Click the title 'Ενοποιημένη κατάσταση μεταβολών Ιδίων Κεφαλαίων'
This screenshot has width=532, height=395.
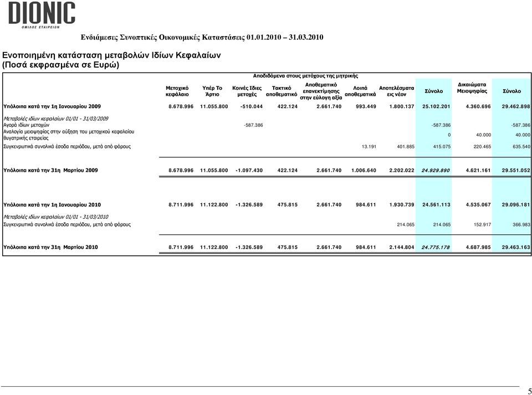(x=111, y=55)
